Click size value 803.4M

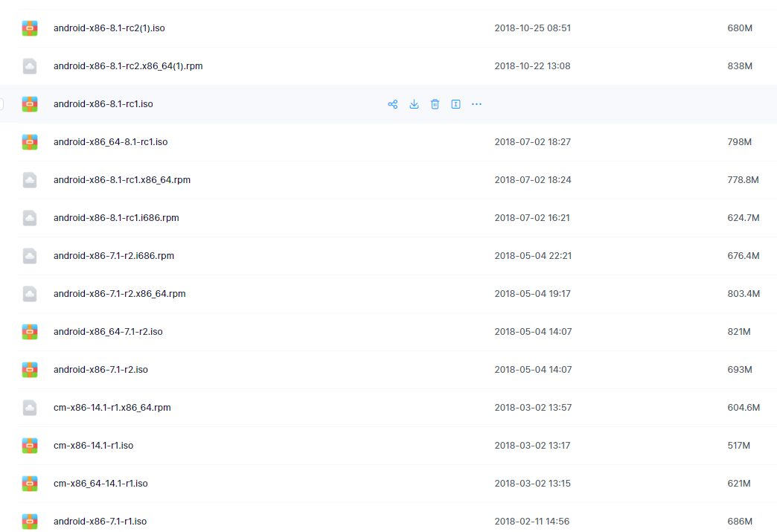tap(744, 294)
